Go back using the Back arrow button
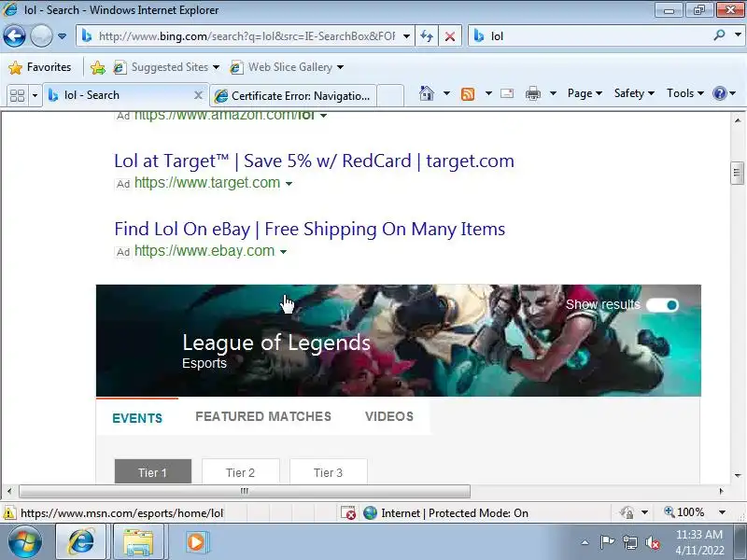This screenshot has width=747, height=560. pyautogui.click(x=14, y=36)
